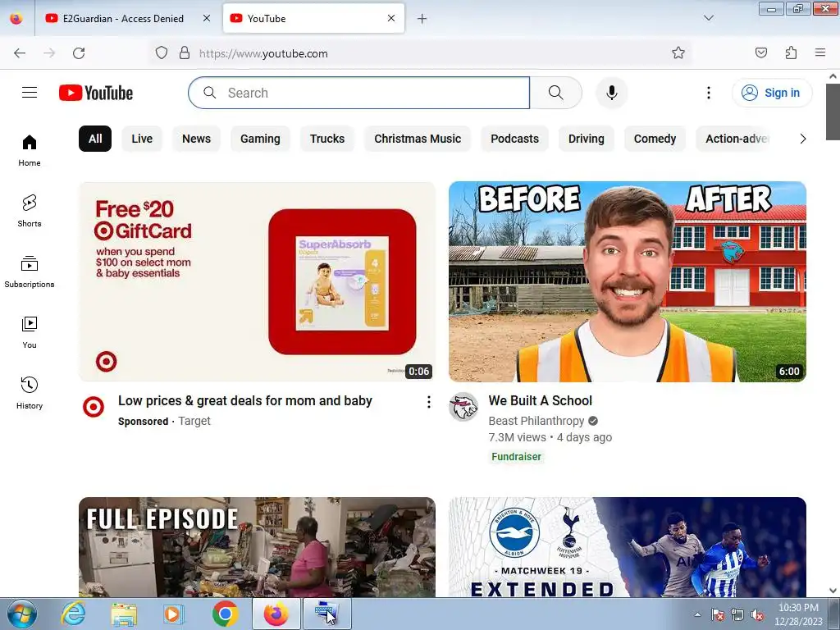Click the taskbar clock showing 10:30 PM
The height and width of the screenshot is (630, 840).
(x=798, y=614)
